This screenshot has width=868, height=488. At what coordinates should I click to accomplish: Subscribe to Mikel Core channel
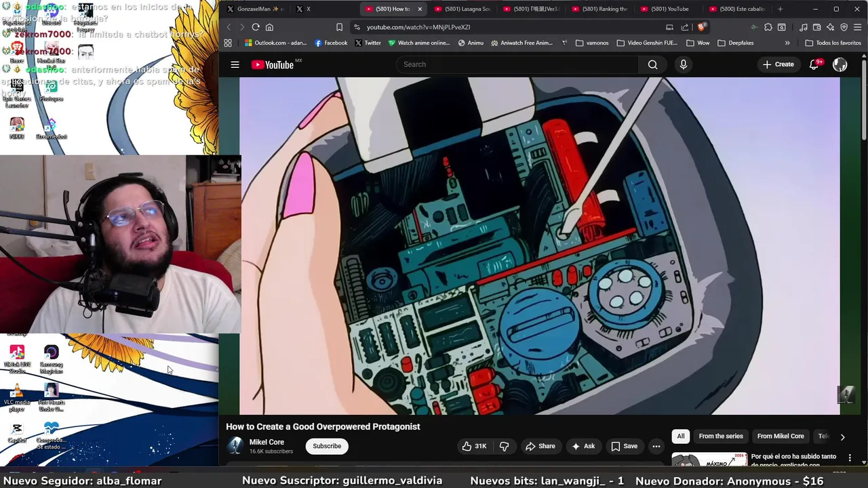click(327, 446)
